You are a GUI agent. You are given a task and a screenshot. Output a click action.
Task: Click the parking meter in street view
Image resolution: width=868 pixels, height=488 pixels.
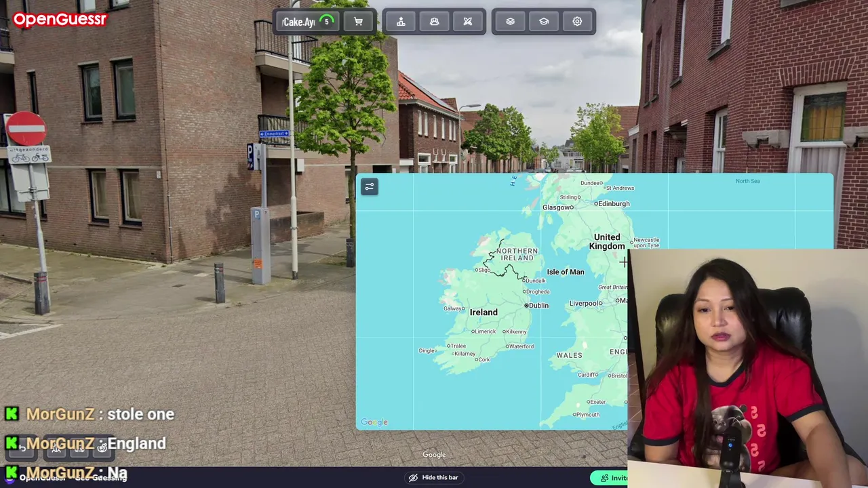[x=260, y=246]
